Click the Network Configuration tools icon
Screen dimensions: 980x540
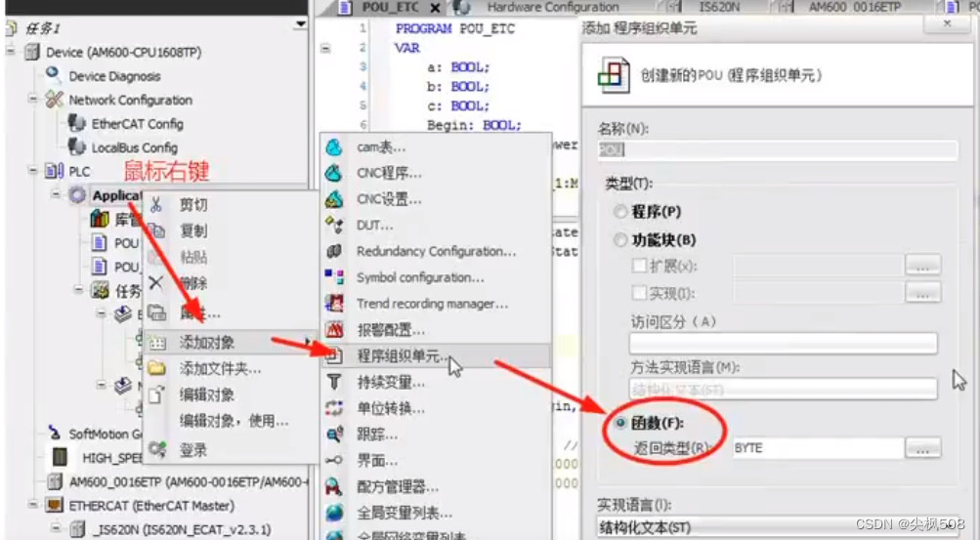(x=55, y=100)
